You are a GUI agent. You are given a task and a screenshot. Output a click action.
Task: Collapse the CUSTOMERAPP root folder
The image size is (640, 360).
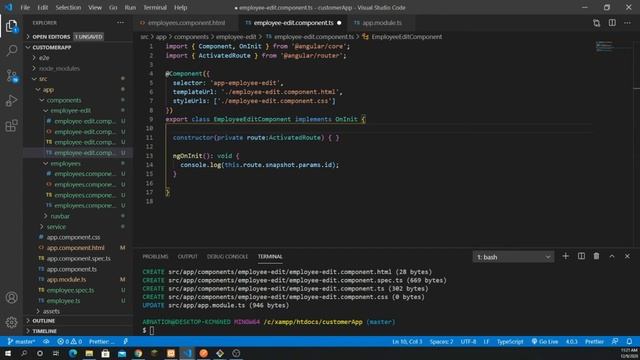tap(52, 47)
